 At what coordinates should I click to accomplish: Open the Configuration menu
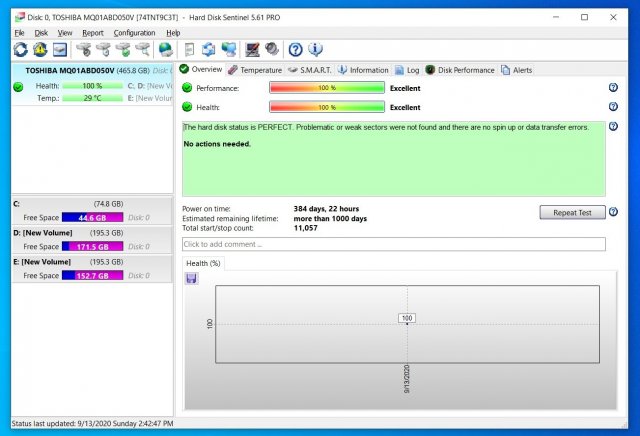point(134,33)
